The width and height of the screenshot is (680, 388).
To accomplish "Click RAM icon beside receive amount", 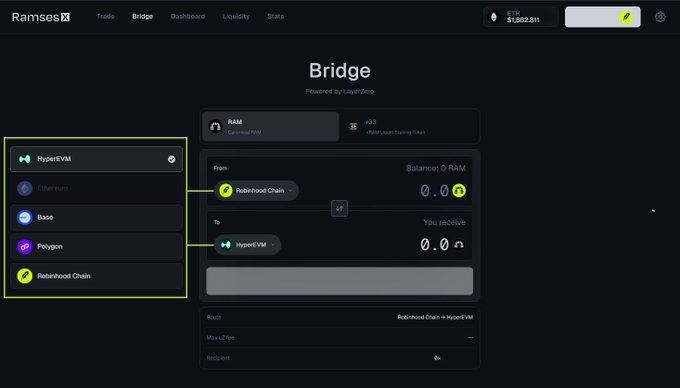I will pos(459,245).
